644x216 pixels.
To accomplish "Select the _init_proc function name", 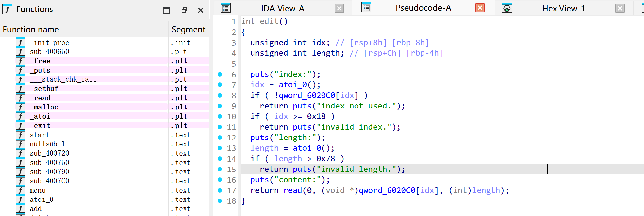I will (50, 43).
